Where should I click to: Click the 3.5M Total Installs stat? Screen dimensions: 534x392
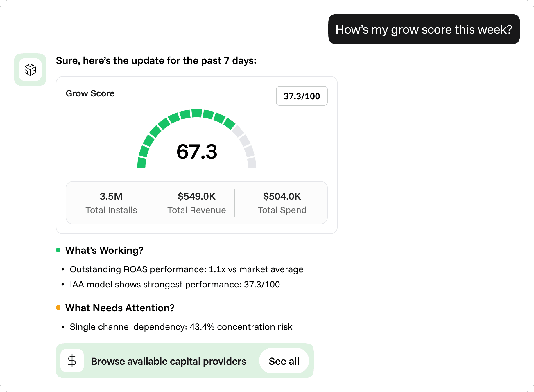111,203
